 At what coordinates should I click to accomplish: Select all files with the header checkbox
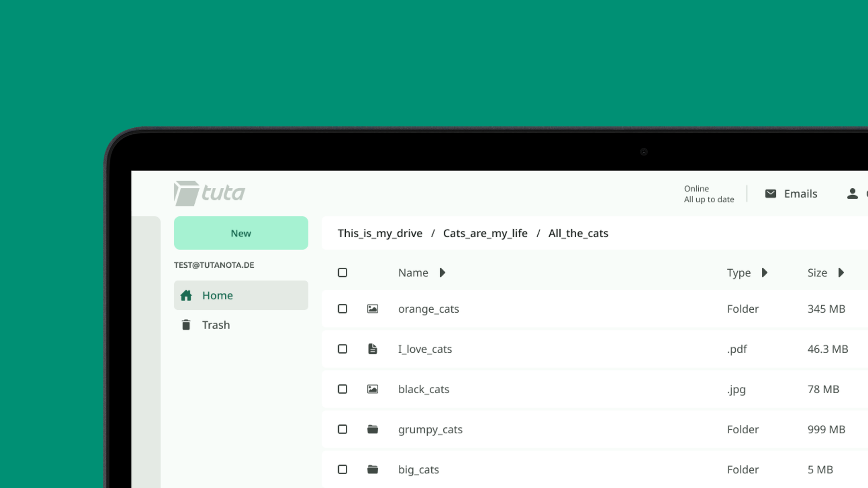coord(342,272)
